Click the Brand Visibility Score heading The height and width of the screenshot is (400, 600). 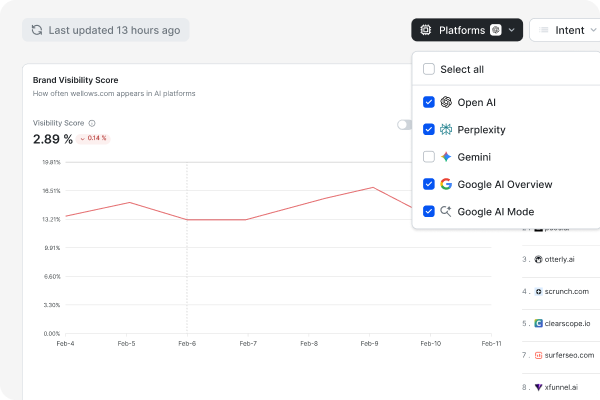pyautogui.click(x=75, y=80)
